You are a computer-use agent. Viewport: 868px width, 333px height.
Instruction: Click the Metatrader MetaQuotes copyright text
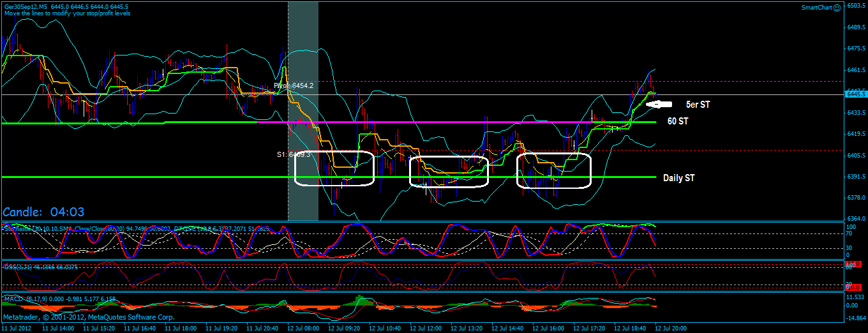point(89,316)
